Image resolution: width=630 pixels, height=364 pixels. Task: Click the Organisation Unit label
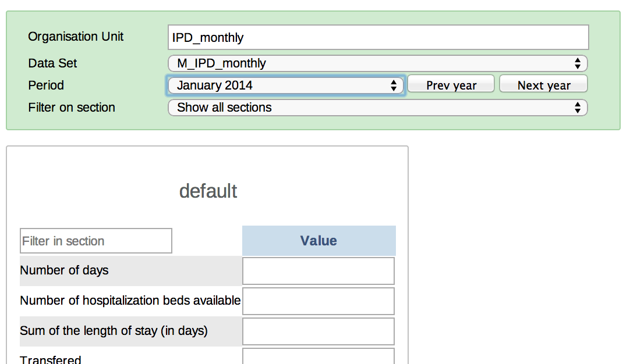[76, 37]
